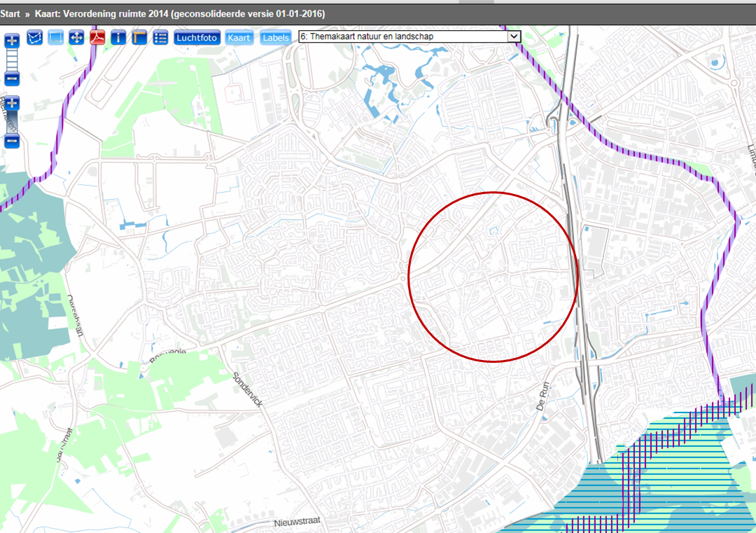Image resolution: width=756 pixels, height=533 pixels.
Task: Click plus button above segmented zoom bar
Action: [12, 41]
